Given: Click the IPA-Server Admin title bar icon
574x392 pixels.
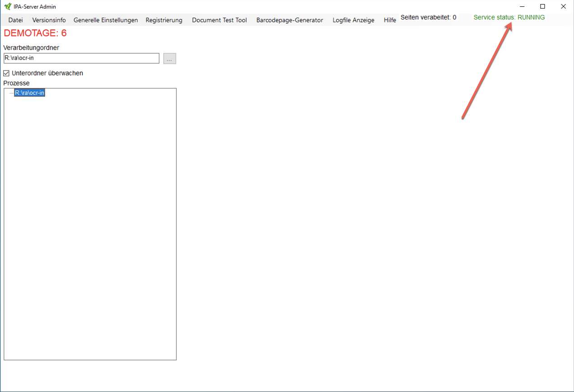Looking at the screenshot, I should 8,6.
